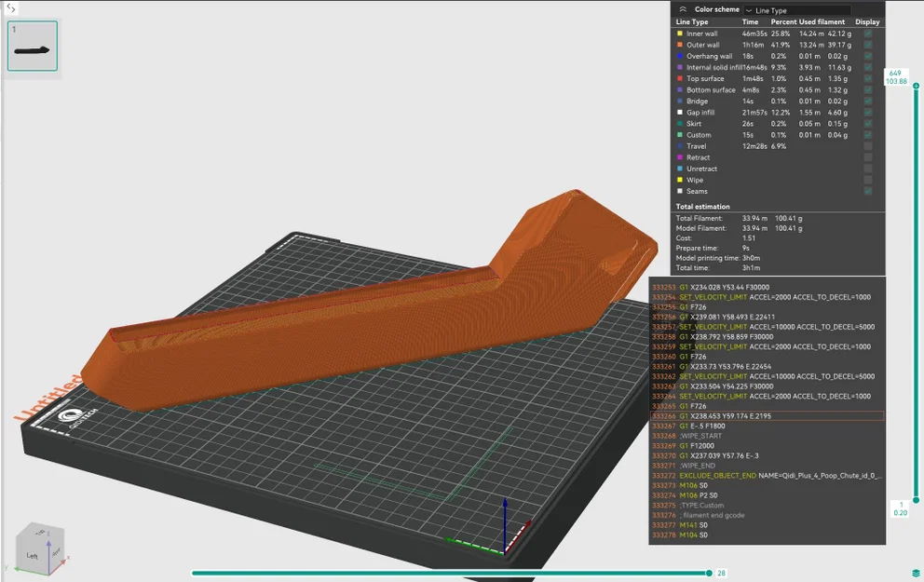
Task: Click the bottom handle of vertical layer slider
Action: (x=916, y=500)
